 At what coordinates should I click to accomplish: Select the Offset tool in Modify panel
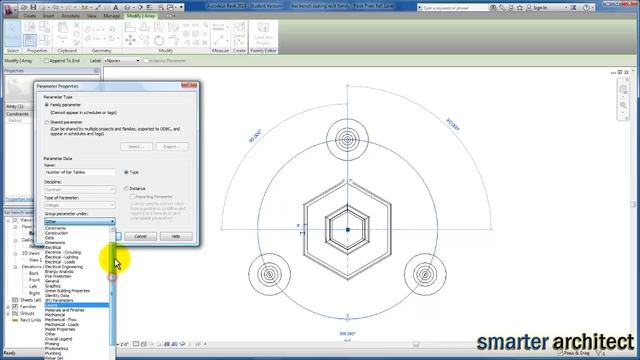point(144,27)
